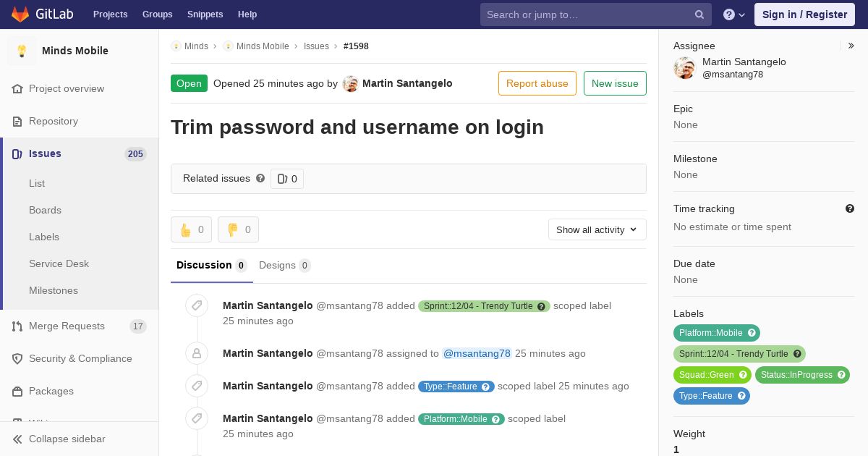868x456 pixels.
Task: Click the Security & Compliance shield icon
Action: [x=17, y=359]
